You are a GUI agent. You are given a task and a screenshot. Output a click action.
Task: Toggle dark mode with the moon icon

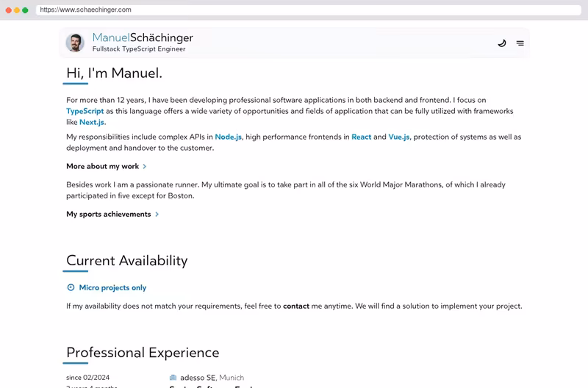tap(502, 43)
